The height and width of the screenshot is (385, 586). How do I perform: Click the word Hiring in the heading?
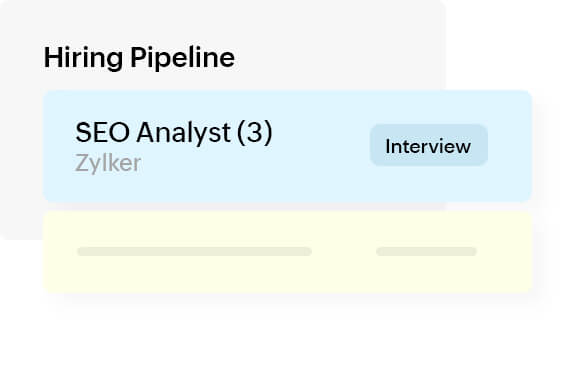(x=83, y=58)
